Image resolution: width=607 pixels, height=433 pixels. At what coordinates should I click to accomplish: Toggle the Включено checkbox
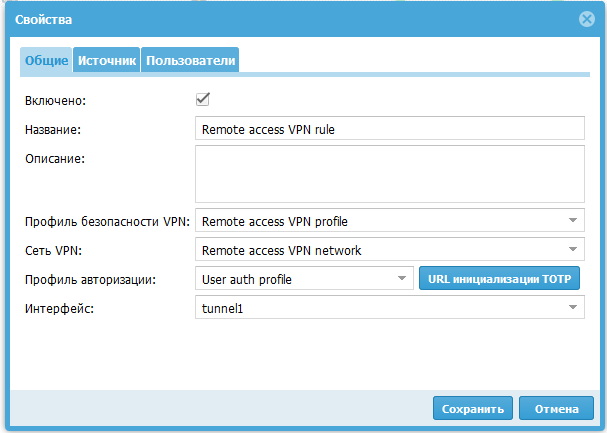point(202,99)
